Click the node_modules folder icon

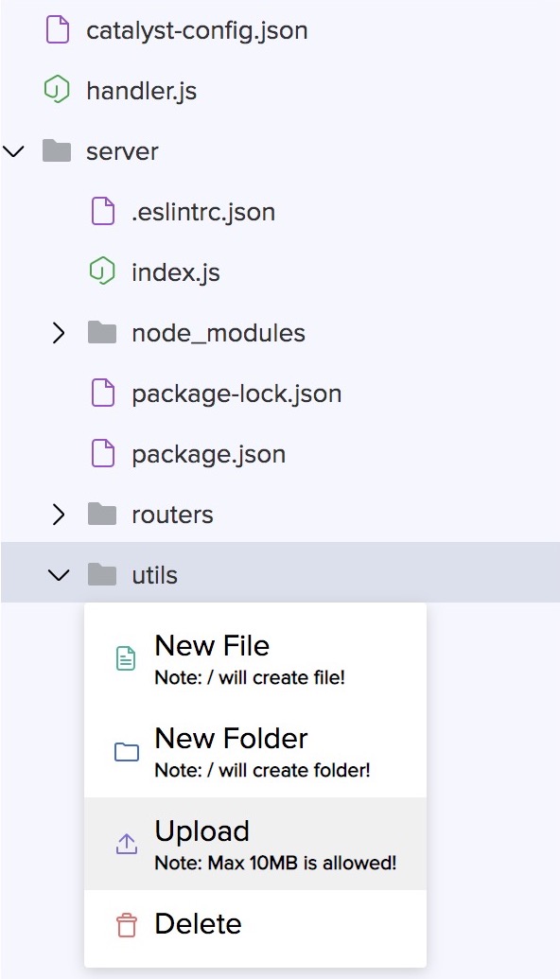pos(104,333)
